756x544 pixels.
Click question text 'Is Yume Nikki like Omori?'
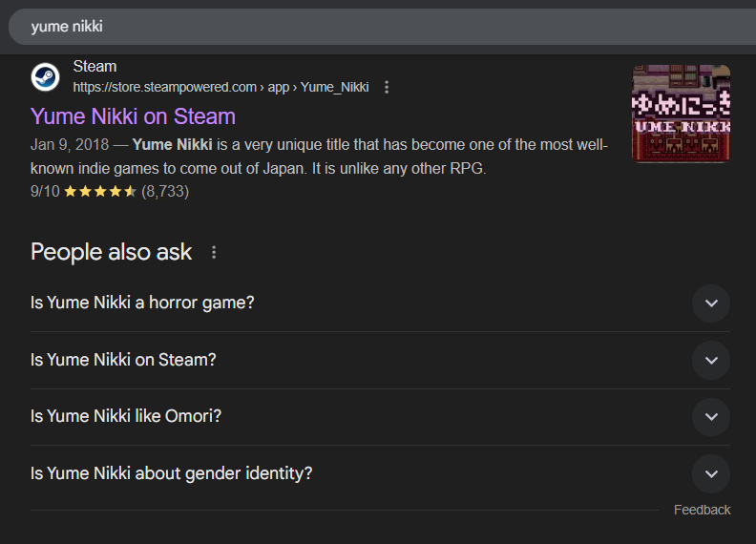click(x=126, y=416)
